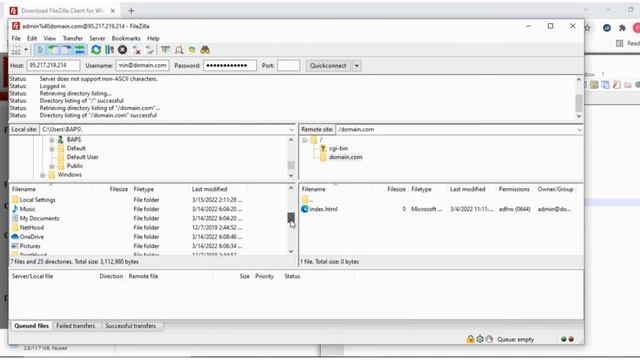Expand the Default folder in local tree
The height and width of the screenshot is (360, 640).
pyautogui.click(x=51, y=149)
